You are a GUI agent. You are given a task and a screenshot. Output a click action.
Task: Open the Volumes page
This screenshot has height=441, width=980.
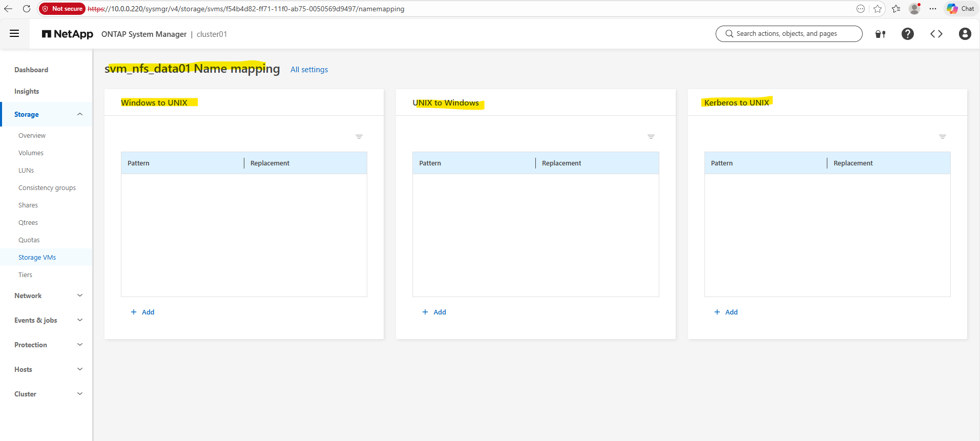point(31,153)
